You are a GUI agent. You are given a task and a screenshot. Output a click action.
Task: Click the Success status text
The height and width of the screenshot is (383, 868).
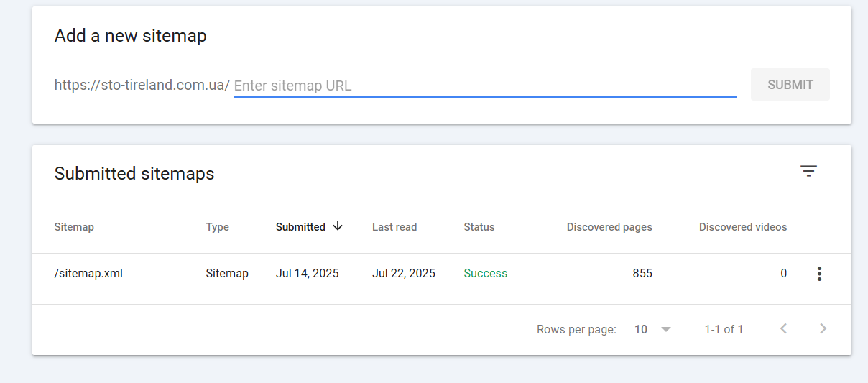486,274
